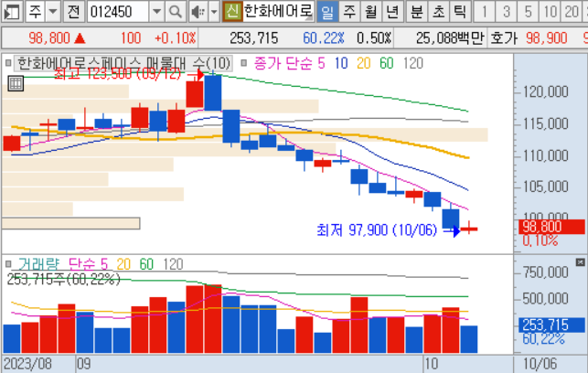Viewport: 588px width, 373px height.
Task: Click the red 98,800 price axis tag
Action: (551, 227)
